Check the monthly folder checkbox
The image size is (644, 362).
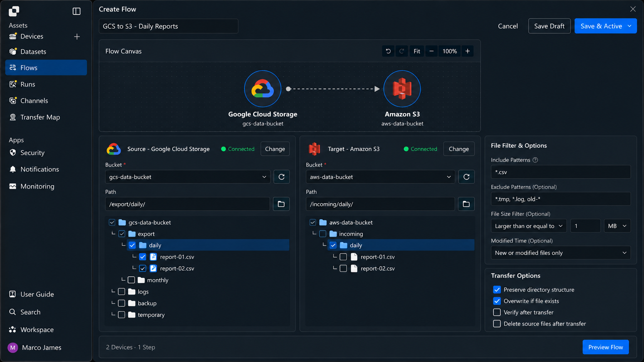131,280
